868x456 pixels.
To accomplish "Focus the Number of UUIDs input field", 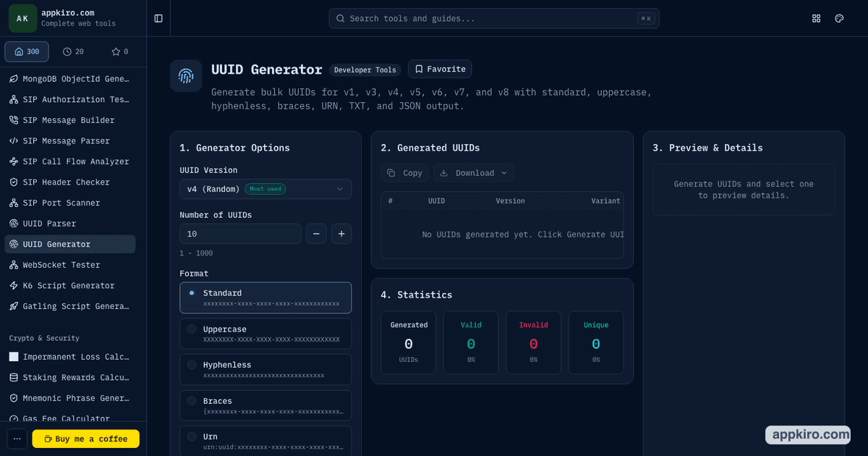I will point(240,234).
